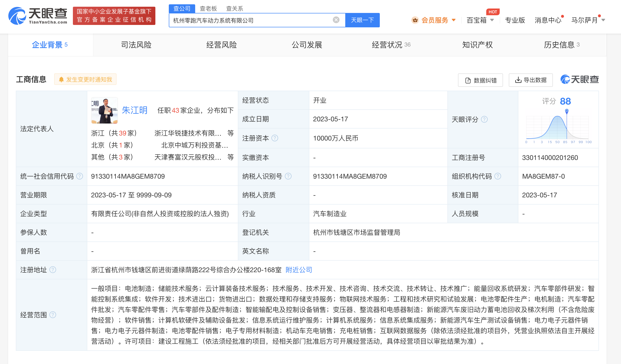Open help icon next to 组织机构代码

(498, 176)
